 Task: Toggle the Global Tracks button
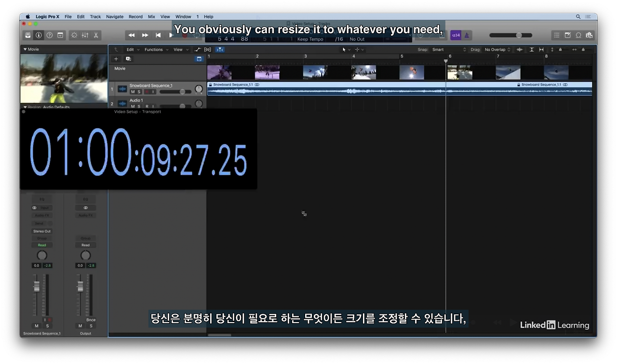coord(199,59)
